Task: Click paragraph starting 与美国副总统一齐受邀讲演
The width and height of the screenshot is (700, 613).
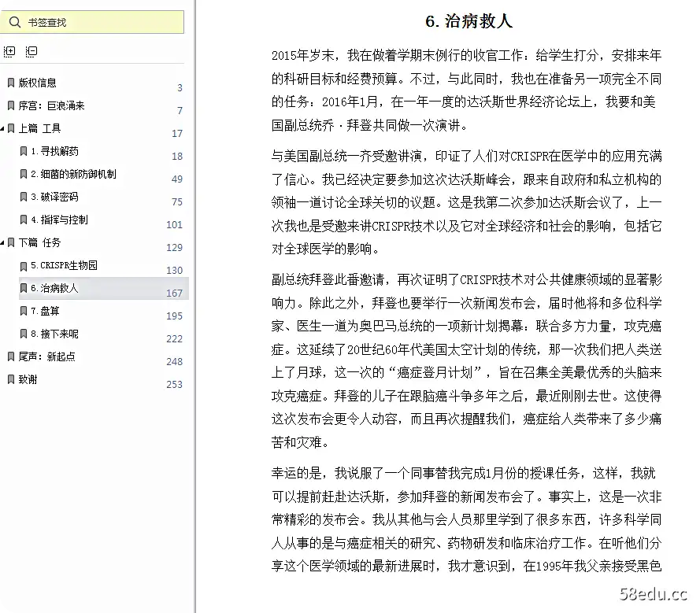Action: [x=466, y=202]
